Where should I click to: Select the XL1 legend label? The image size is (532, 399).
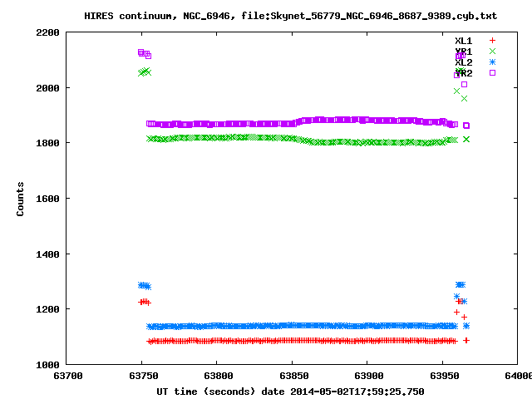pos(464,41)
